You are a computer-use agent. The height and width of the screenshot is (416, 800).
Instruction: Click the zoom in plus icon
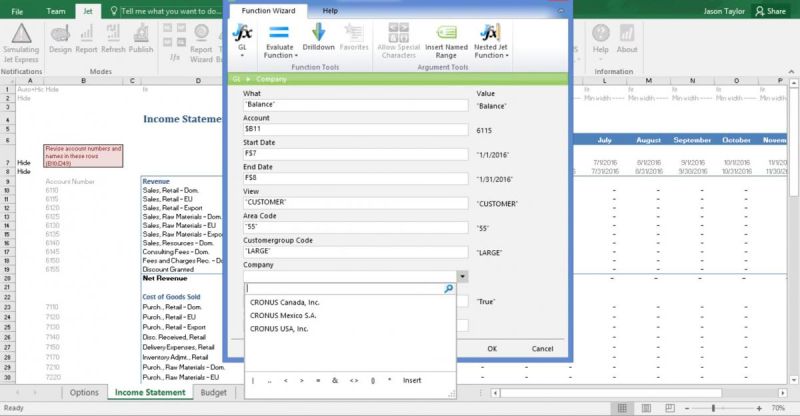tap(759, 408)
